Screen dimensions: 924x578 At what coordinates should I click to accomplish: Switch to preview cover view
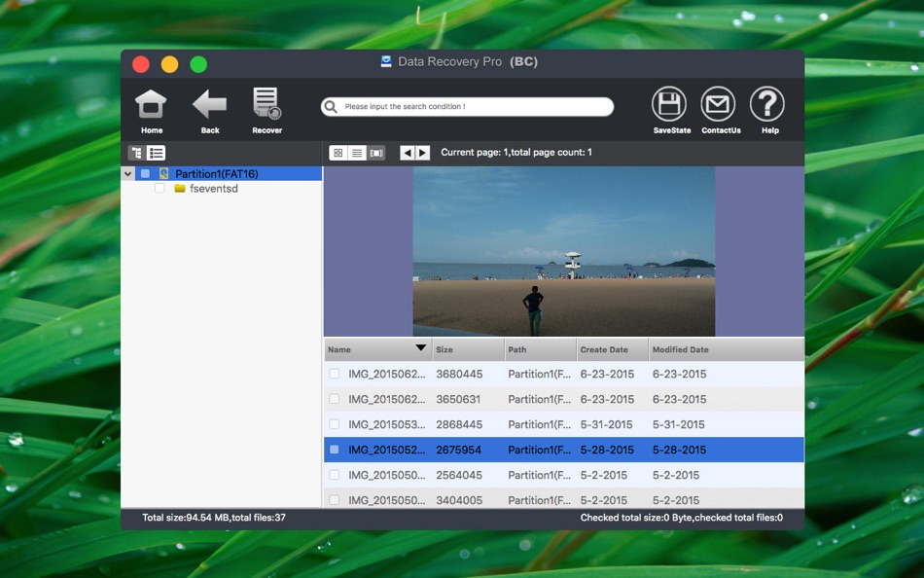(x=376, y=153)
